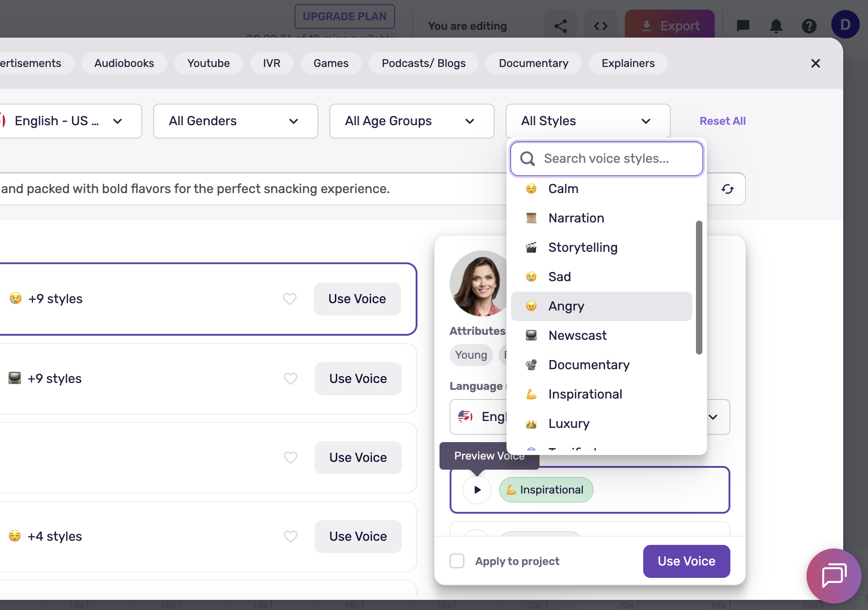Viewport: 868px width, 610px height.
Task: Favorite the +4 styles voice
Action: [x=290, y=537]
